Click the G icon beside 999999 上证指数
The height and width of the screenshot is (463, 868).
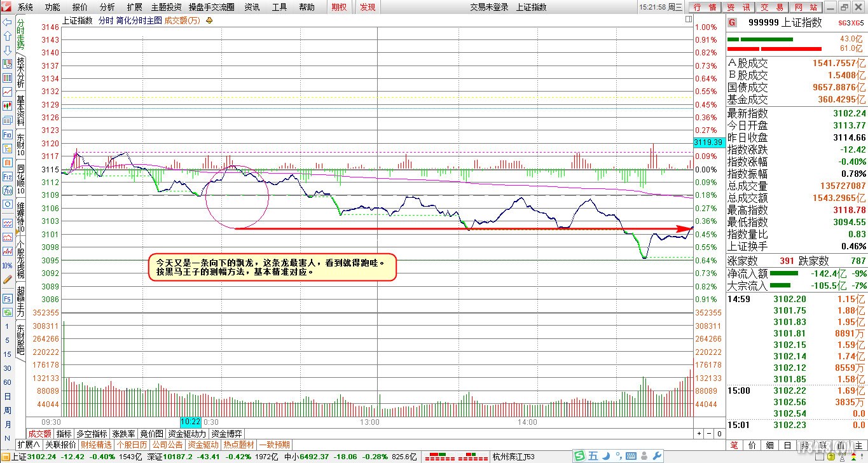733,22
